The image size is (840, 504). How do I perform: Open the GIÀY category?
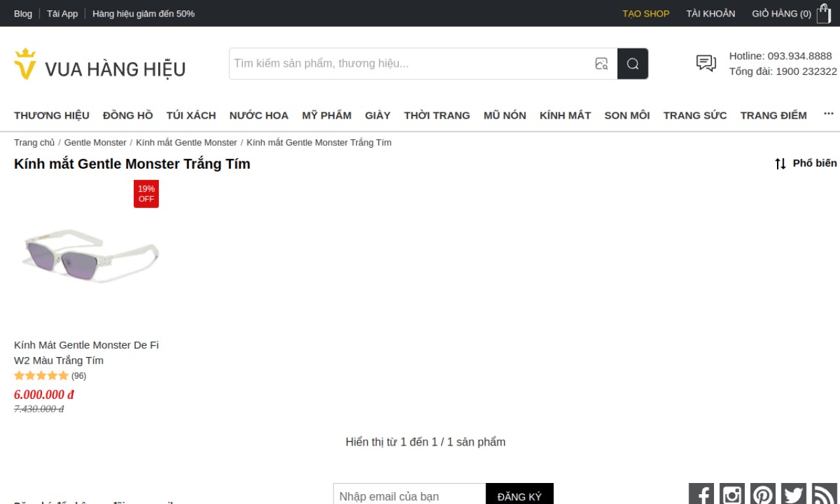[x=378, y=115]
